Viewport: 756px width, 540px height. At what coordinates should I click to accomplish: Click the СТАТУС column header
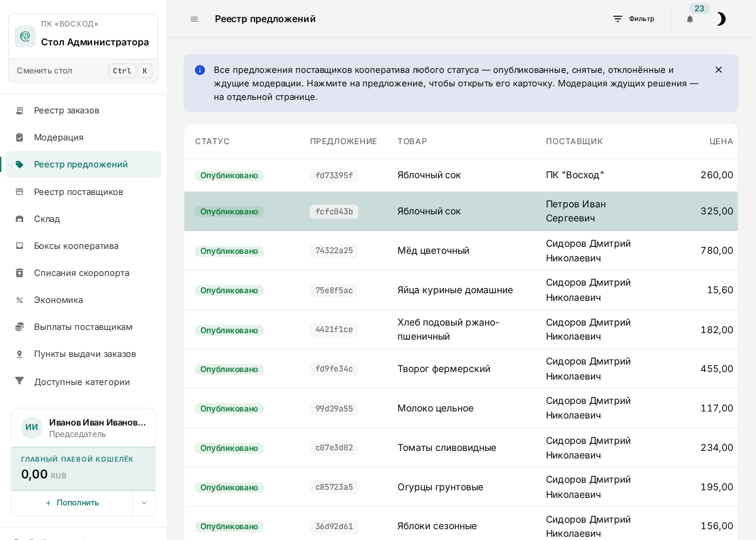(x=212, y=141)
